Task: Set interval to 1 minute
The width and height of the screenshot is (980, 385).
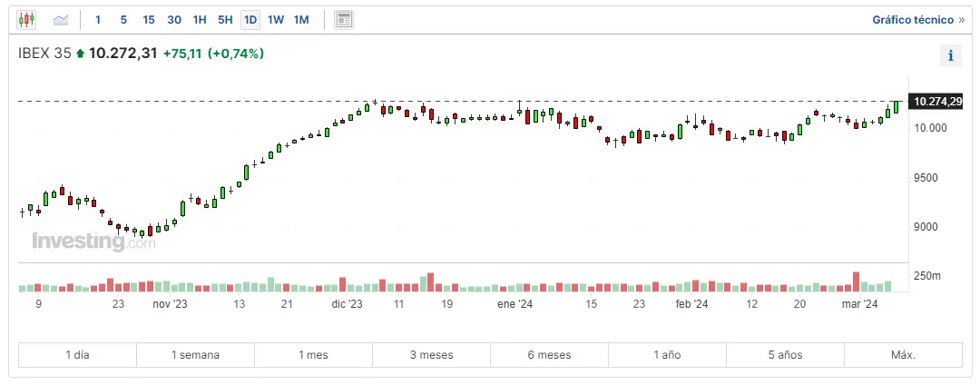Action: (x=98, y=19)
